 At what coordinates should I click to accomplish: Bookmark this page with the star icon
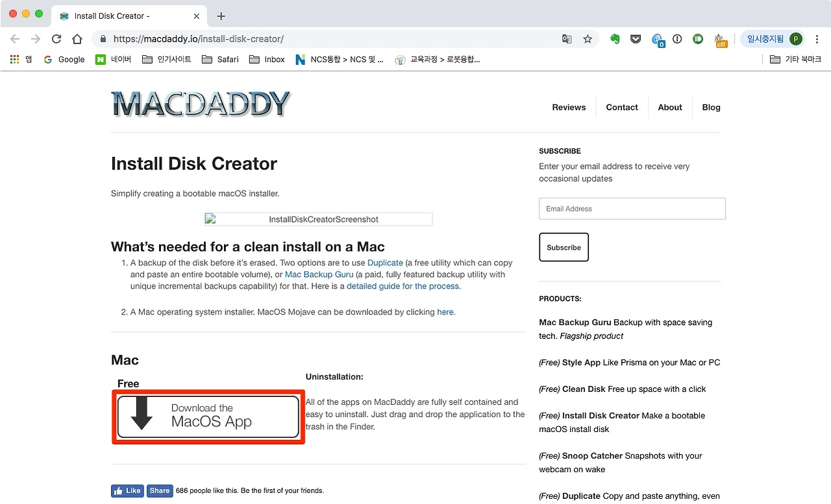588,39
